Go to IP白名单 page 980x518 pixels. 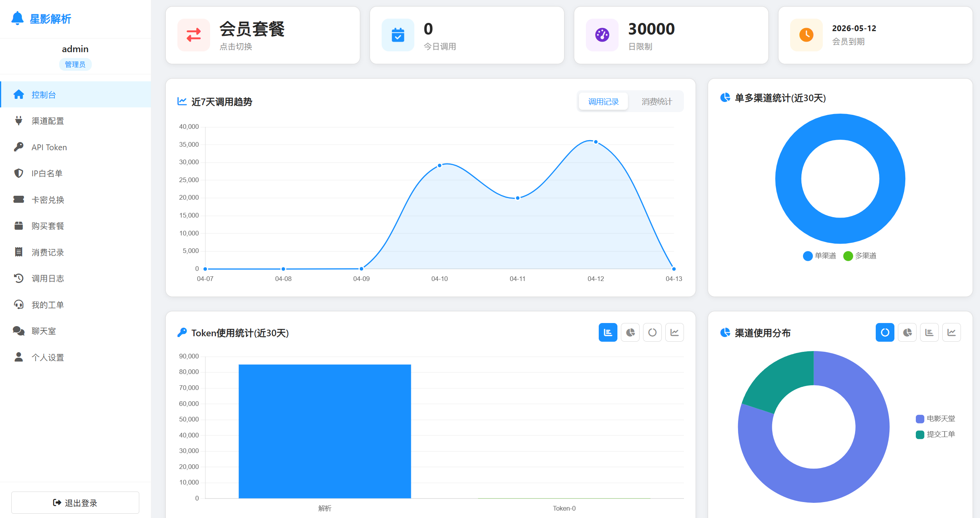tap(75, 173)
